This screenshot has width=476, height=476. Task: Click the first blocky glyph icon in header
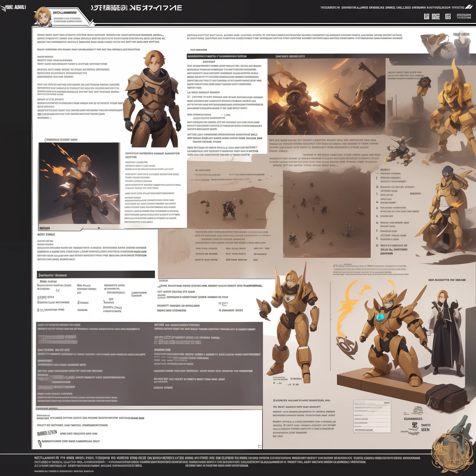coord(426,17)
